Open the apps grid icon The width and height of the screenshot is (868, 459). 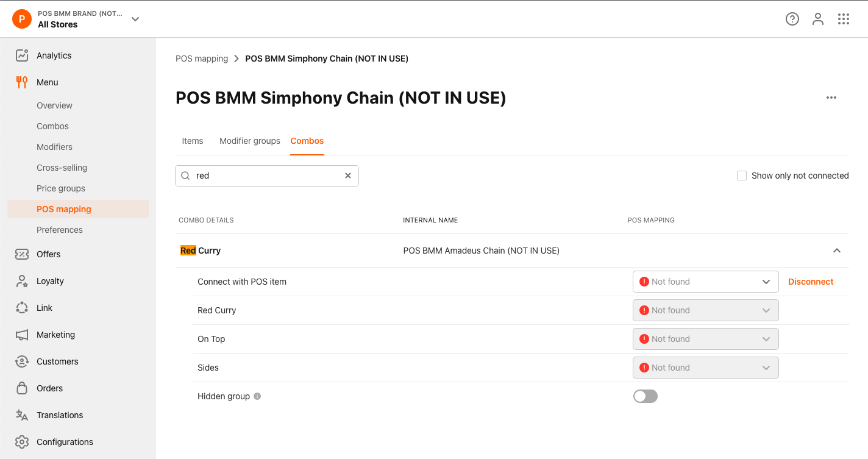tap(844, 19)
